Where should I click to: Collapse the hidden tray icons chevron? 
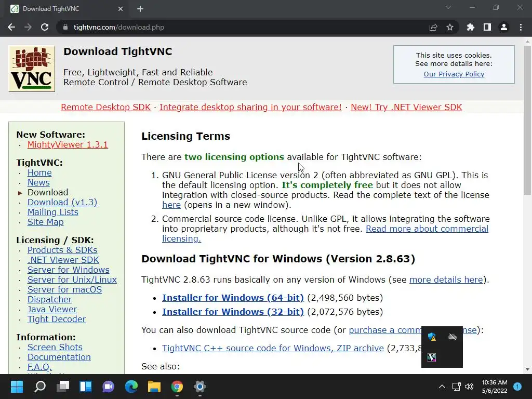click(x=442, y=387)
